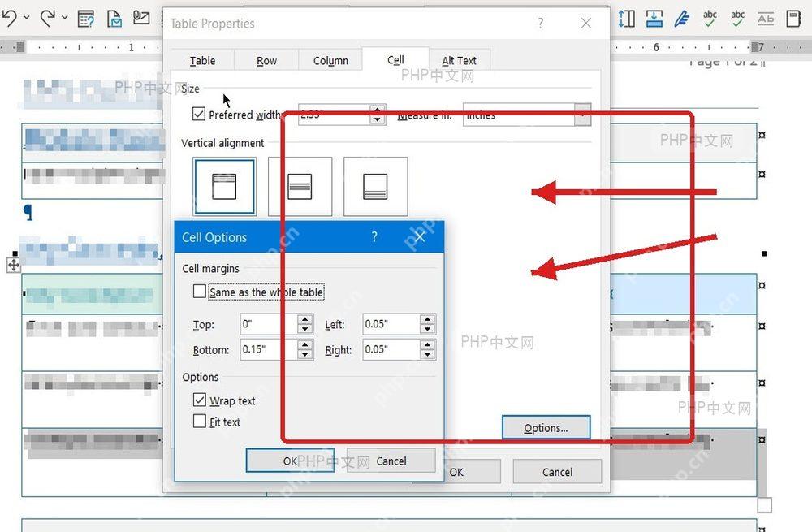Click the table resize handle square
Screen dimensions: 812x532
pyautogui.click(x=764, y=504)
